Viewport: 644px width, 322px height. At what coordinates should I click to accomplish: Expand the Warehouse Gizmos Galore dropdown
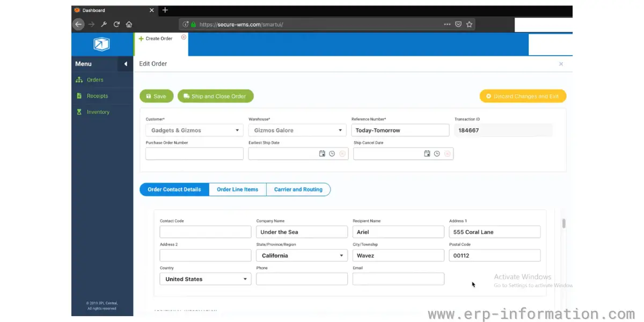pos(297,130)
